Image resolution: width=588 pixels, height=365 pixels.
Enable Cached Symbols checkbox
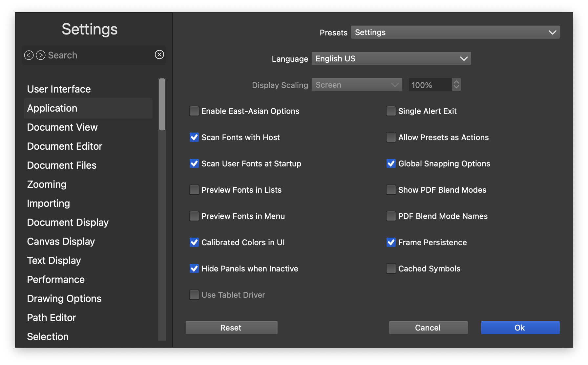[391, 268]
